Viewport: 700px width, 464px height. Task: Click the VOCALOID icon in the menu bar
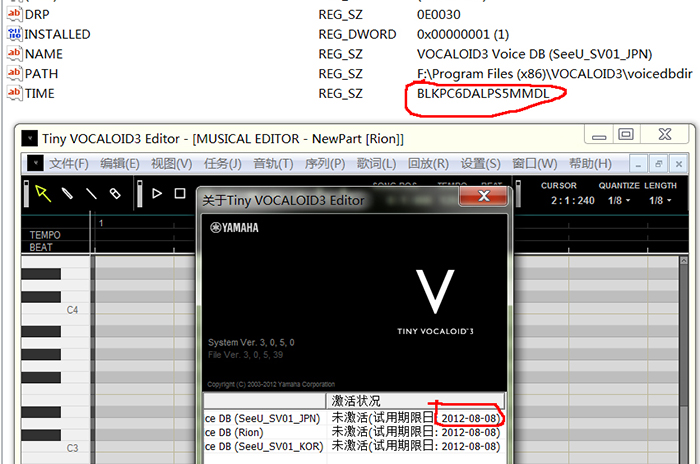click(x=35, y=163)
